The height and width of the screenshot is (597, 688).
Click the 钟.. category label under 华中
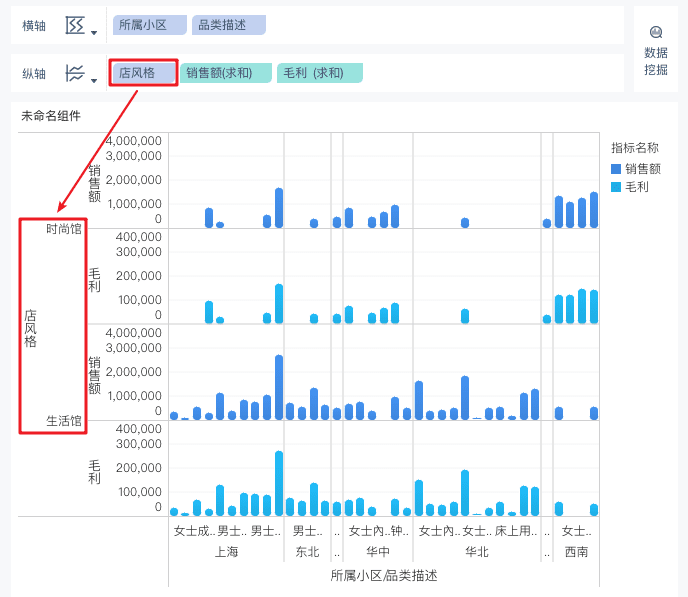tap(400, 531)
